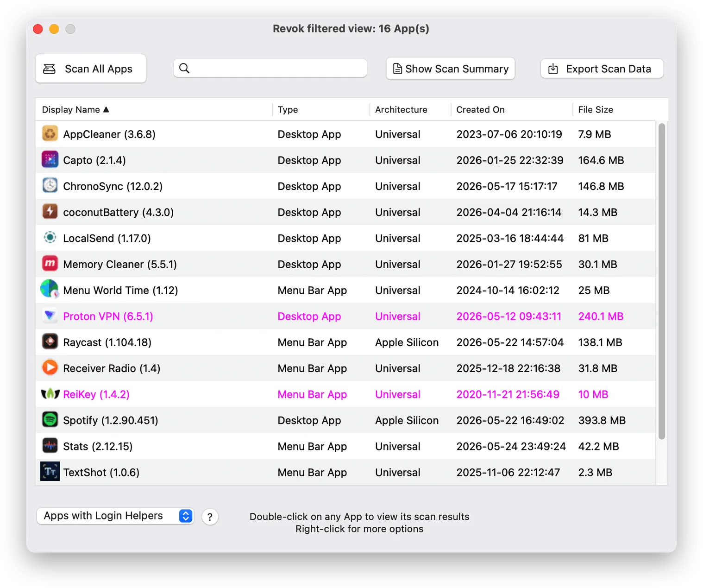Screen dimensions: 703x588
Task: Click created date 2026-05-24 23:49:24
Action: (x=511, y=446)
